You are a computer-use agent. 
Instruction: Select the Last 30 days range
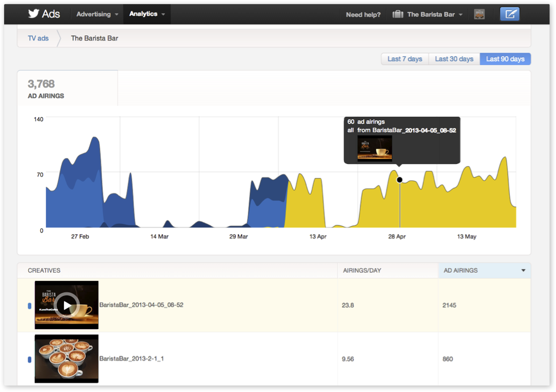click(x=454, y=59)
